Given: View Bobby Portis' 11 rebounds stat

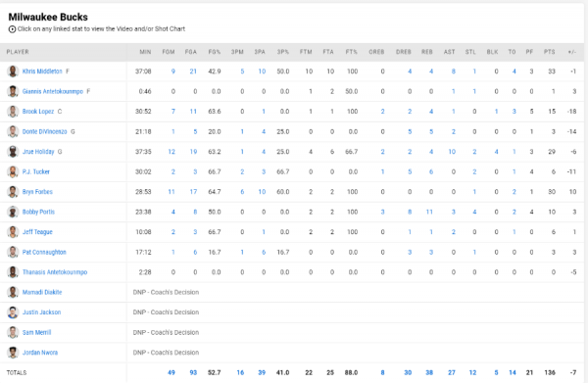Looking at the screenshot, I should (x=429, y=212).
